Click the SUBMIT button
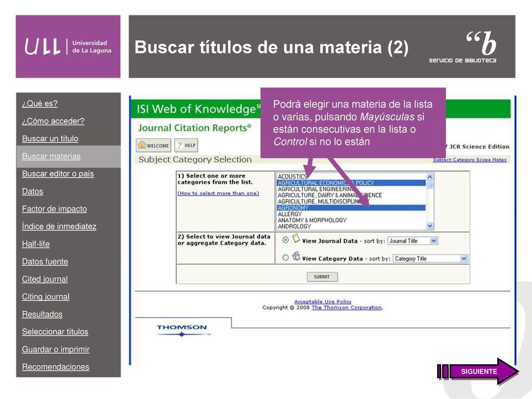The height and width of the screenshot is (399, 532). click(322, 277)
